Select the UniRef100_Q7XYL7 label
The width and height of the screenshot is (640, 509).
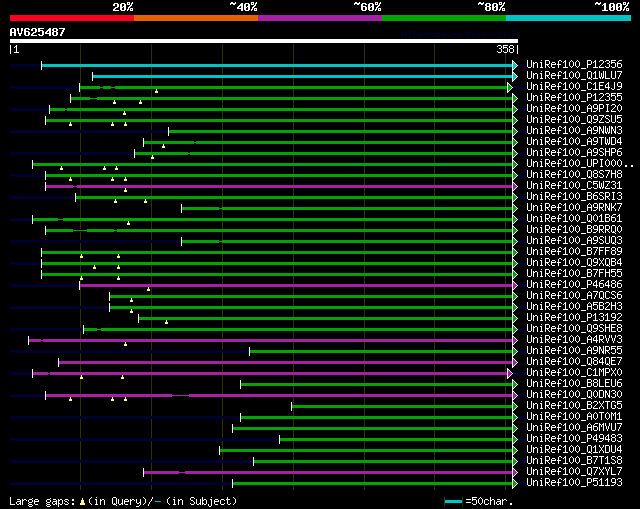coord(574,472)
